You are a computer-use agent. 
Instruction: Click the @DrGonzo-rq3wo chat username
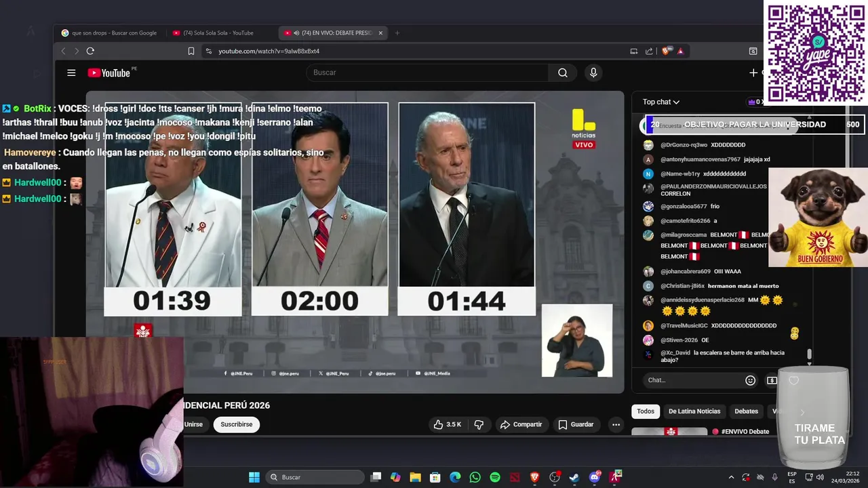click(x=684, y=145)
